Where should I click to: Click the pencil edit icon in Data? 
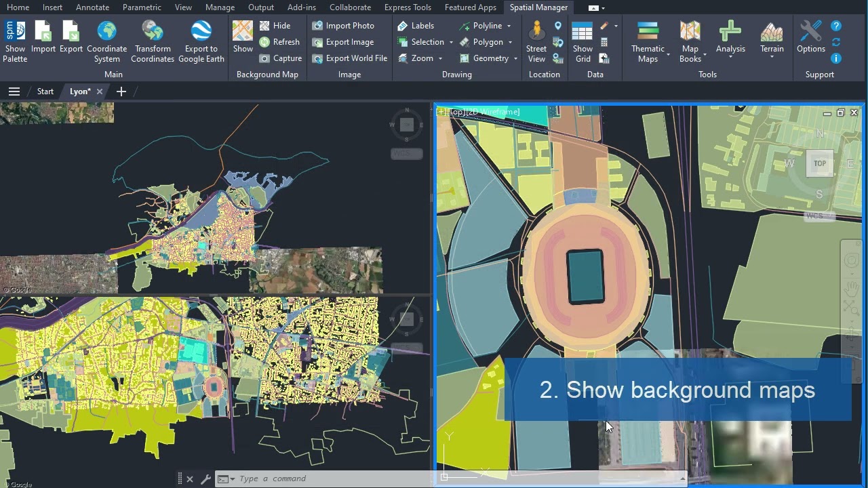604,26
